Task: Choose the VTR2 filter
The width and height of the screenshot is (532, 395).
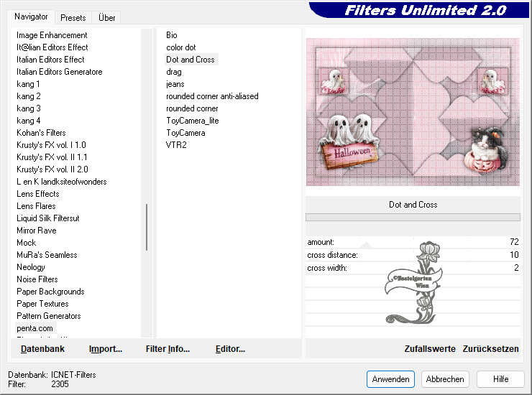Action: pos(176,145)
